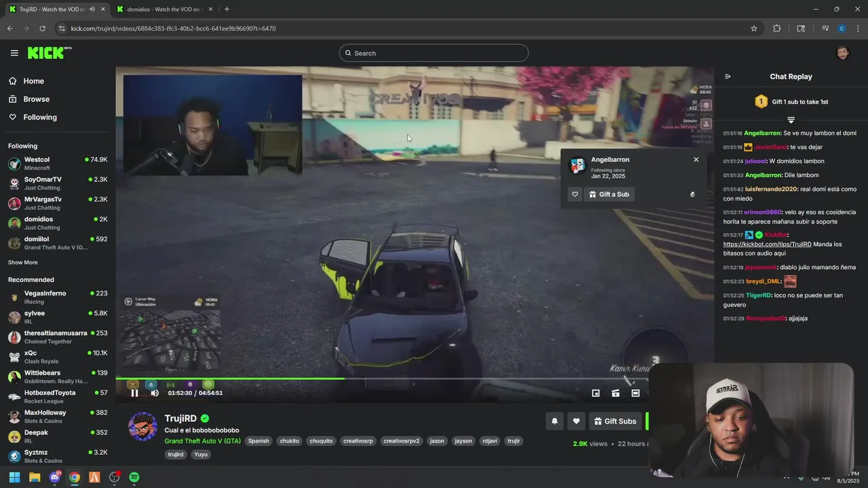Close the Angelbarron user card
Viewport: 868px width, 488px height.
click(x=696, y=159)
